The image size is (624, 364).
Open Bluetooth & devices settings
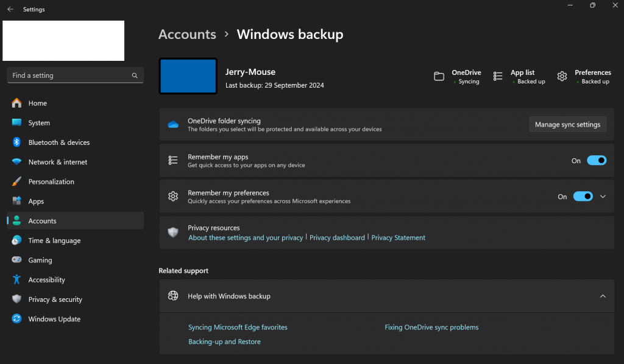pos(75,142)
